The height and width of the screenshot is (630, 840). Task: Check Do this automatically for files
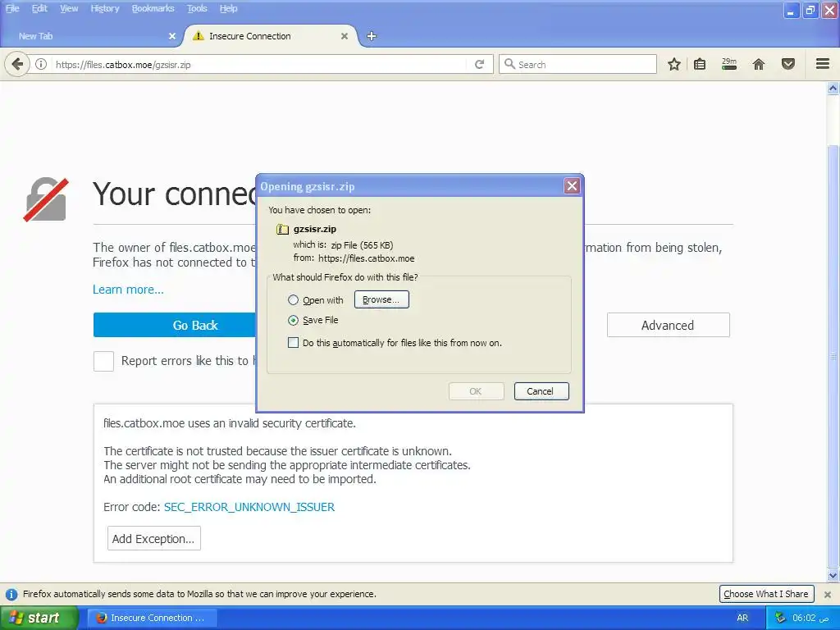click(x=293, y=343)
